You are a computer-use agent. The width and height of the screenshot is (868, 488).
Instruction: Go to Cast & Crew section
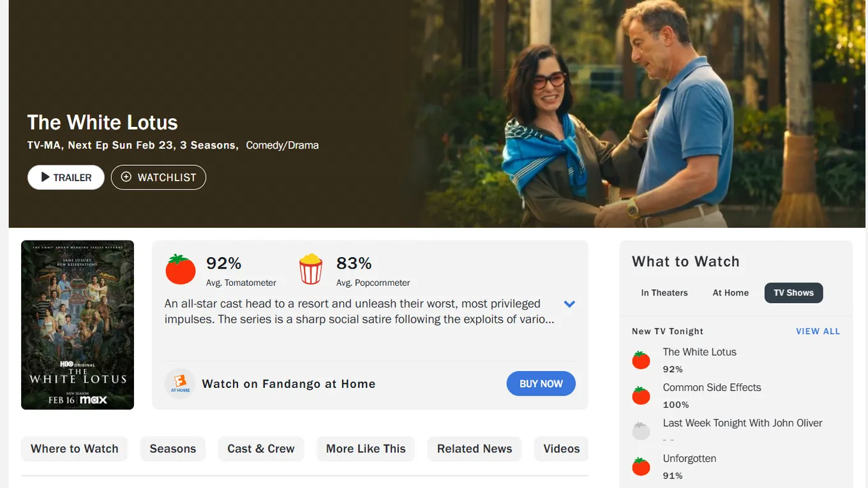[261, 448]
